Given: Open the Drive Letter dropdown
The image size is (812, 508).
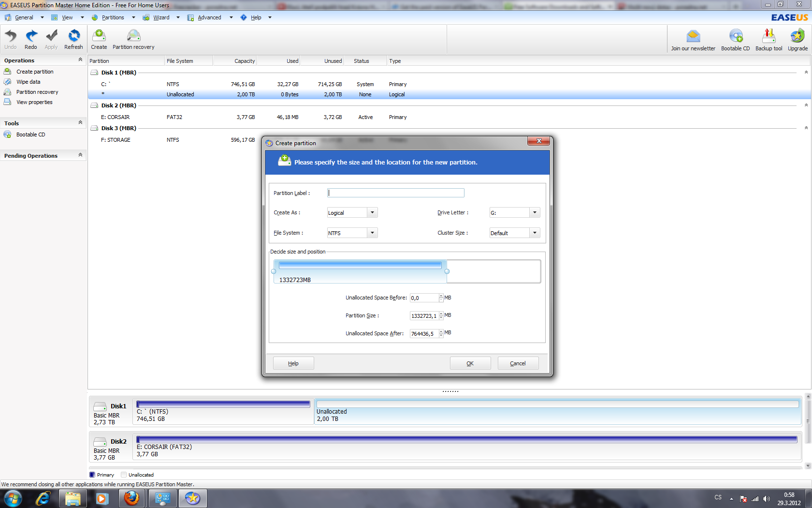Looking at the screenshot, I should (x=535, y=212).
